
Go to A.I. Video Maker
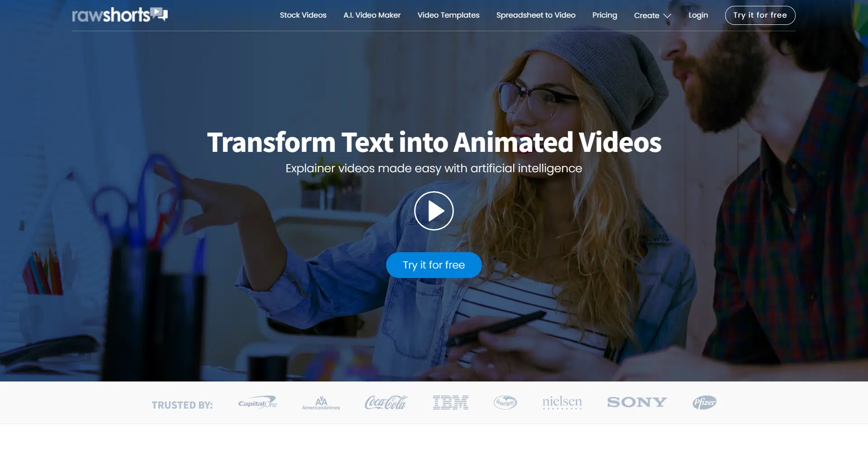[x=372, y=15]
